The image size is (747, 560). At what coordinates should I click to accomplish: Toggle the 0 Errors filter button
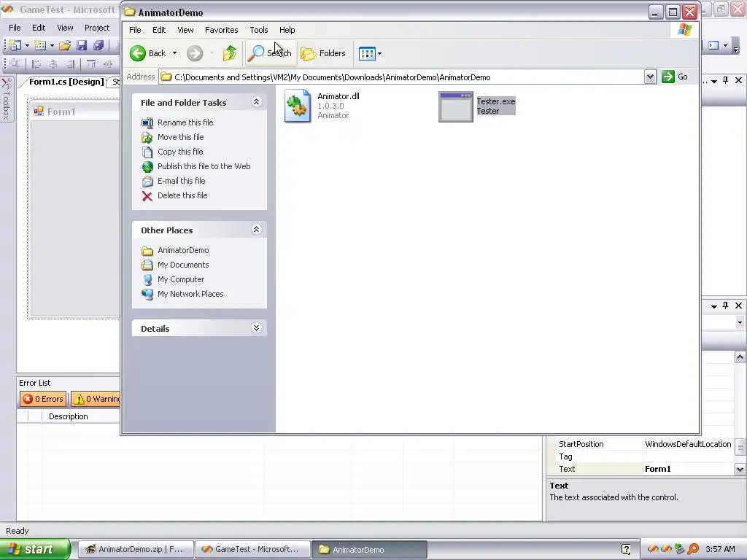coord(43,399)
